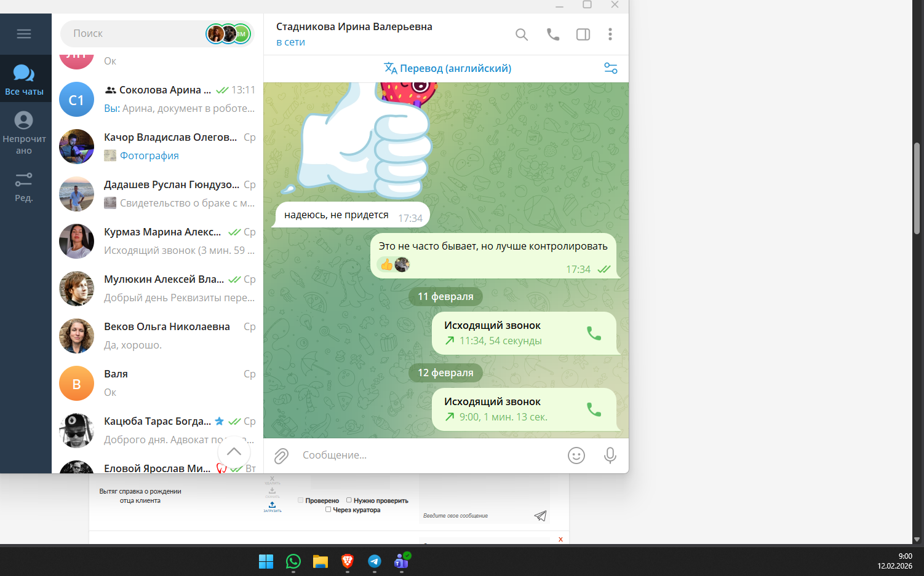Viewport: 924px width, 576px height.
Task: Check Проверено in background window
Action: [301, 500]
